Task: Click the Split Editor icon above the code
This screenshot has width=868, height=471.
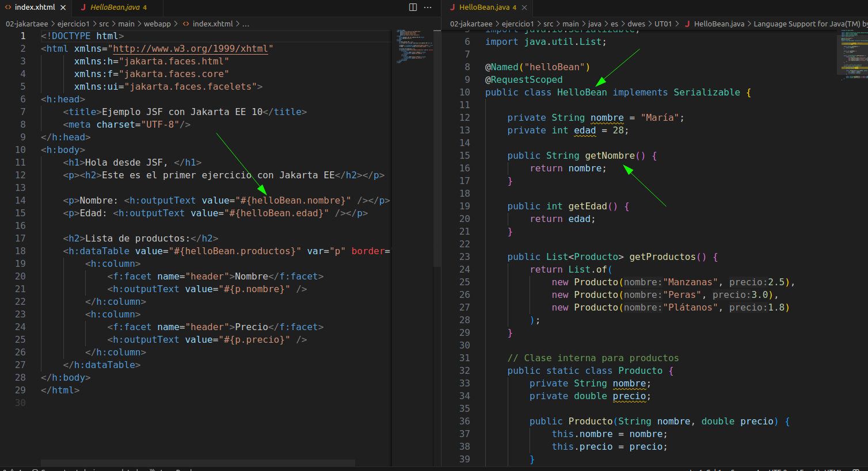Action: tap(412, 7)
